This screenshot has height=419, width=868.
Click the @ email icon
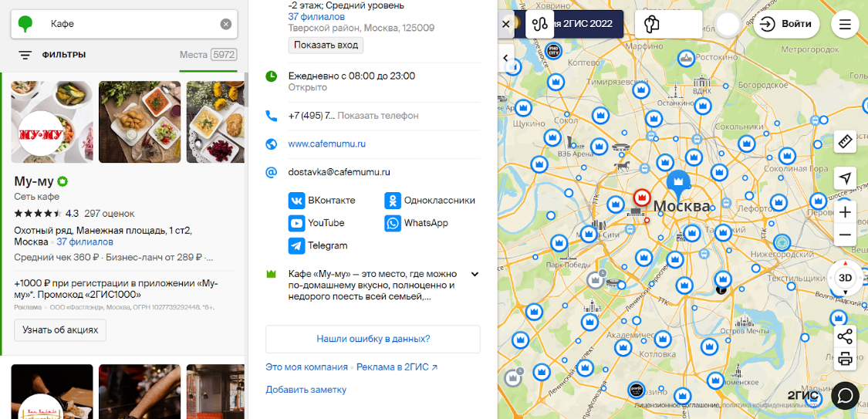pyautogui.click(x=272, y=172)
